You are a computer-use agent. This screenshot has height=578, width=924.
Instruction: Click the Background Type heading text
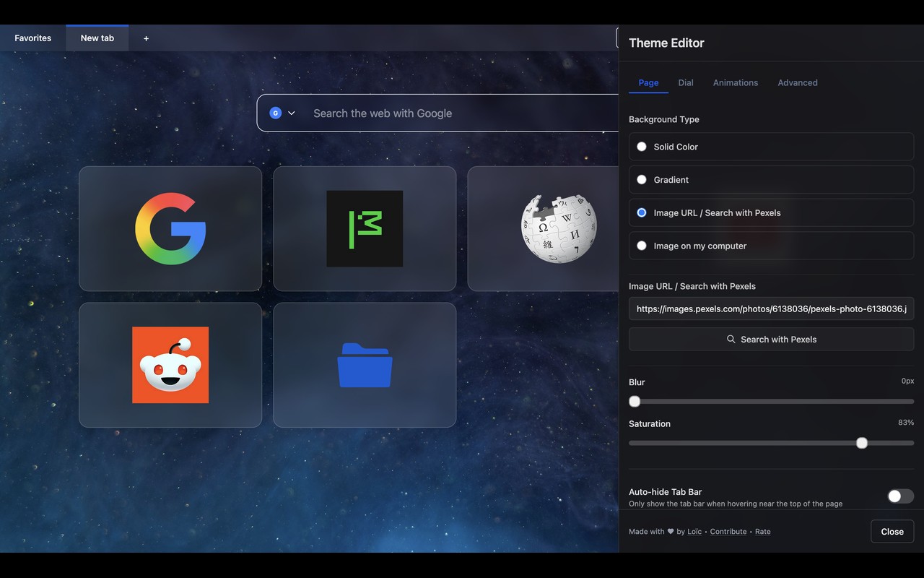[664, 119]
